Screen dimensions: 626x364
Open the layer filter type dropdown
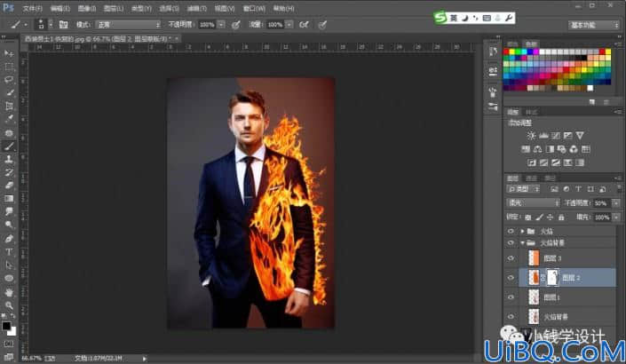523,189
